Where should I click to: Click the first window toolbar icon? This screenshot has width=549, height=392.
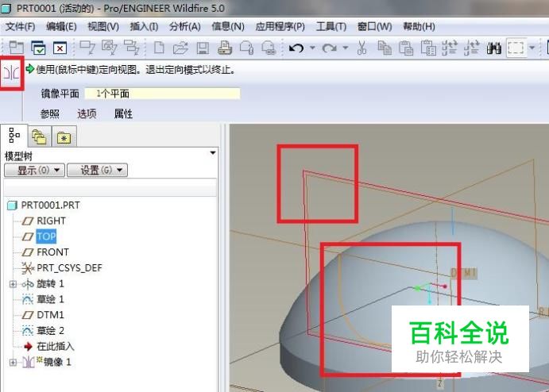click(16, 47)
